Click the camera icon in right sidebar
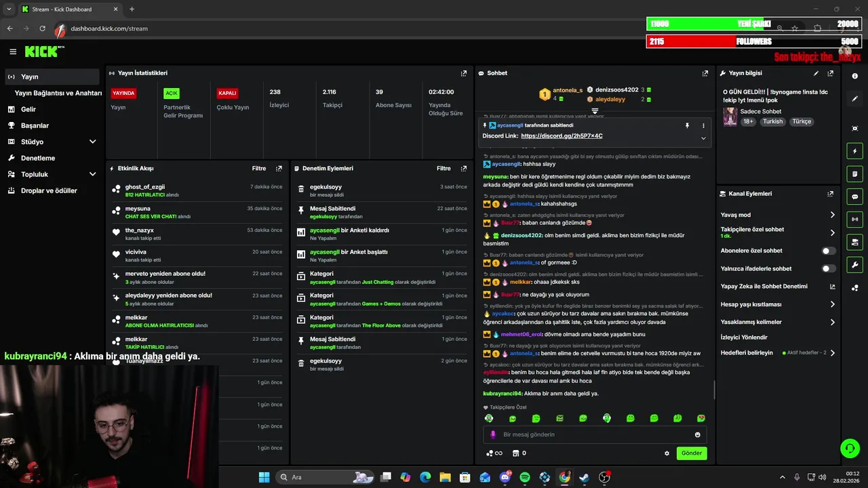This screenshot has width=868, height=488. 854,242
